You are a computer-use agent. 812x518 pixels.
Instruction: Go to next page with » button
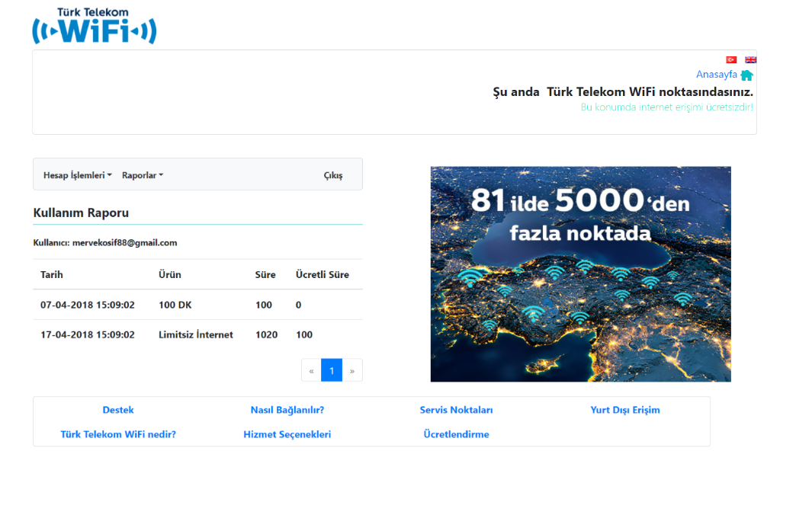(x=352, y=370)
